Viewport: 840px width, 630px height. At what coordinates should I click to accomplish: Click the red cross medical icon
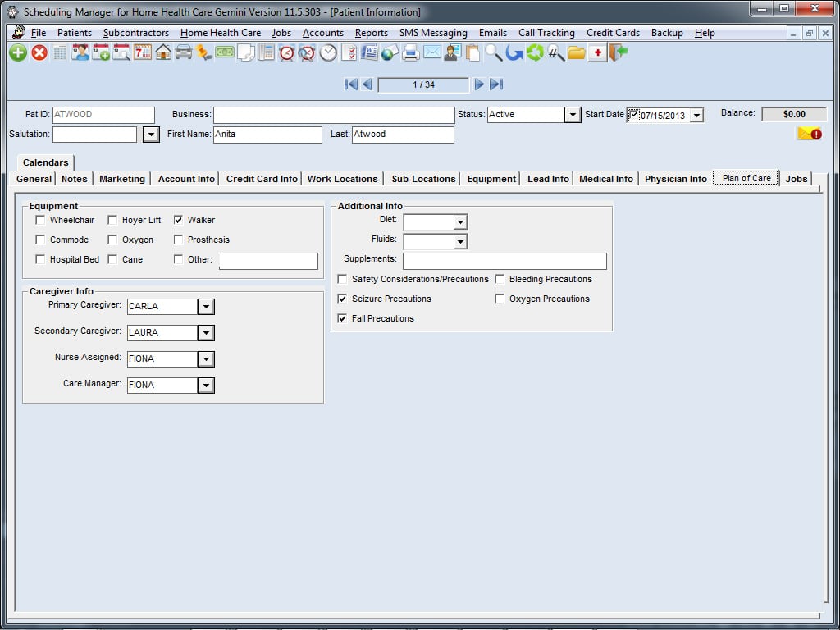597,53
